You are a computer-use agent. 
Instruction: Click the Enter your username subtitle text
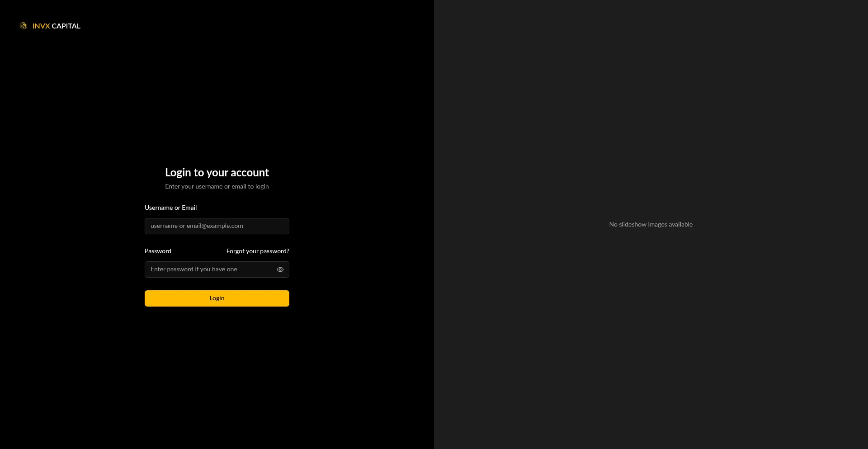coord(217,186)
